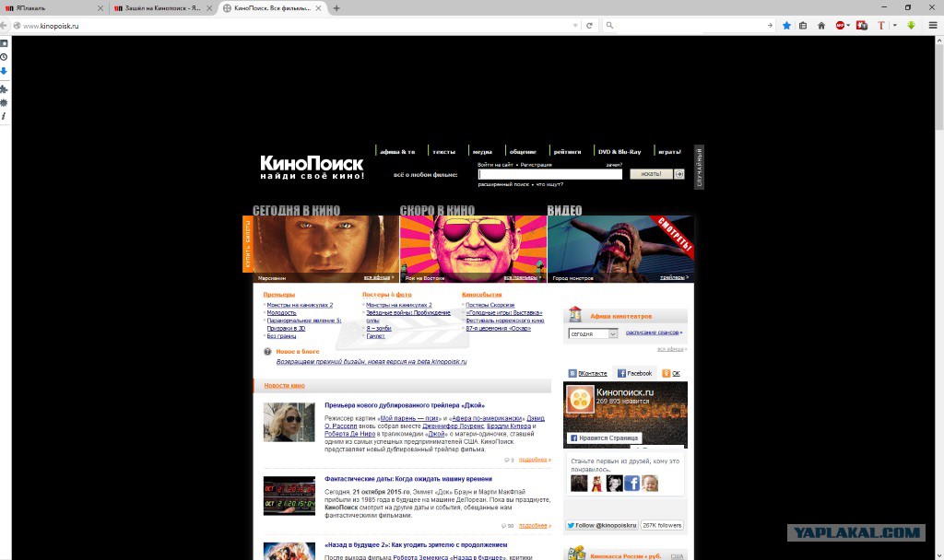Open the рейтинги menu

tap(567, 152)
